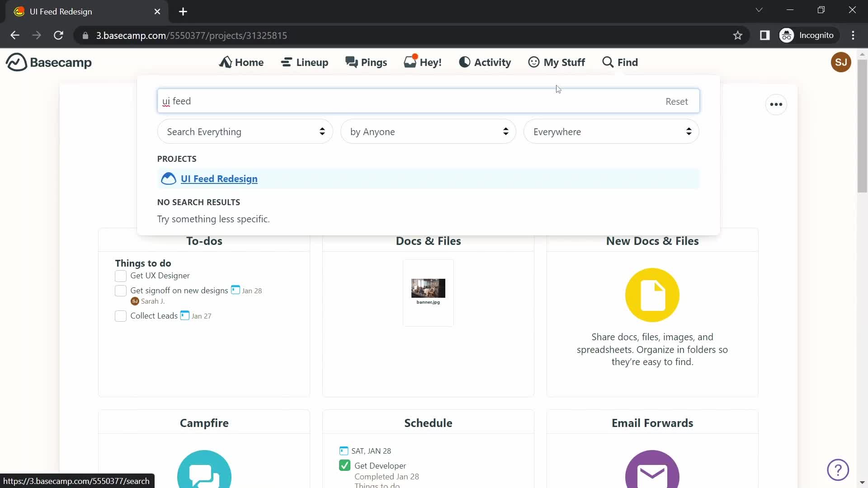
Task: Check off Collect Leads
Action: (121, 316)
